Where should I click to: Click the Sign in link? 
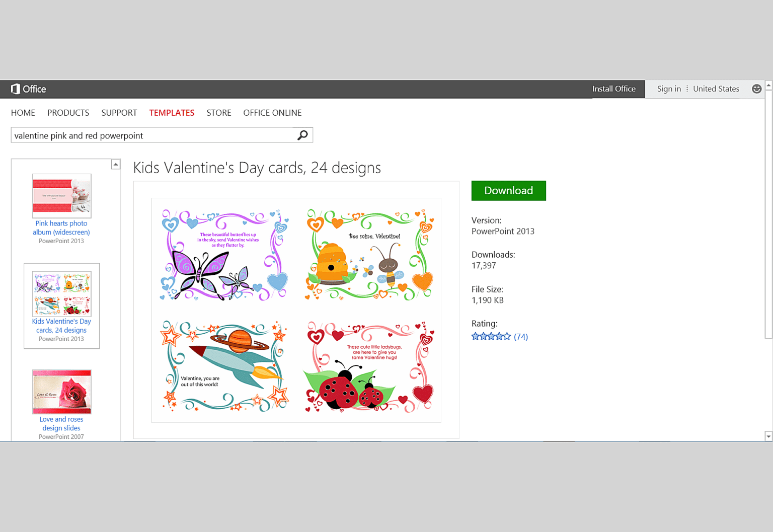669,89
